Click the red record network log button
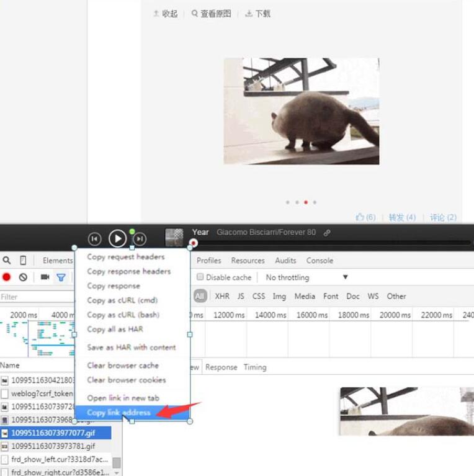This screenshot has height=476, width=474. click(x=7, y=277)
